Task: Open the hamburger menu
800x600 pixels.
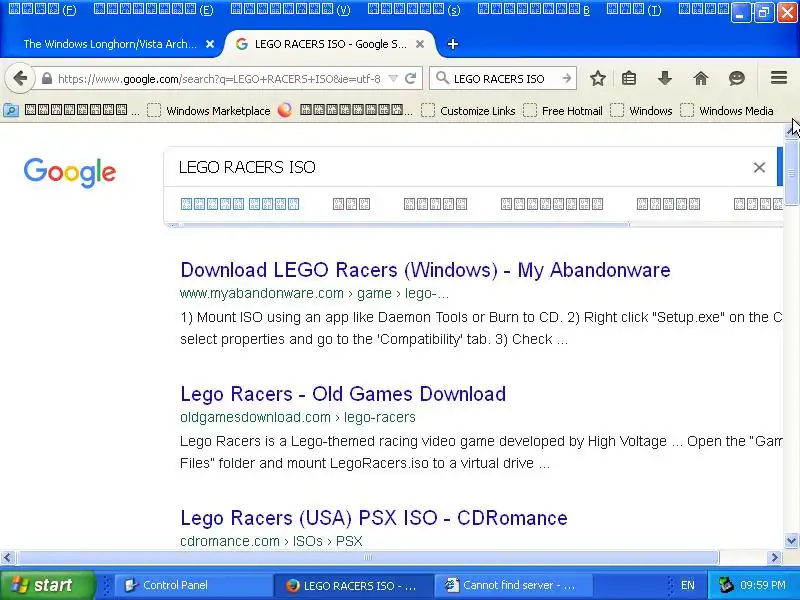Action: tap(779, 78)
